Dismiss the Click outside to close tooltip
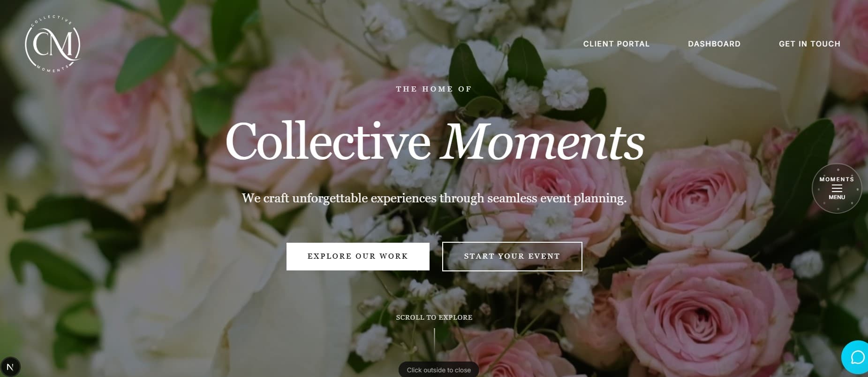The width and height of the screenshot is (868, 377). (438, 369)
